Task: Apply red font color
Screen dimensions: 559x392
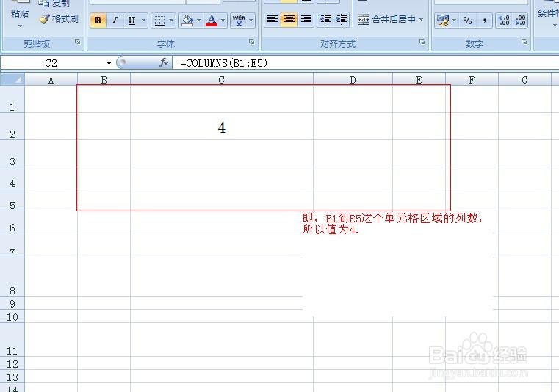Action: [212, 21]
